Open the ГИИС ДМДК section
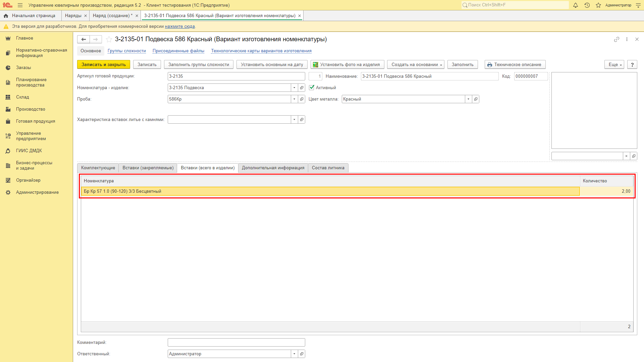The height and width of the screenshot is (362, 644). coord(29,151)
